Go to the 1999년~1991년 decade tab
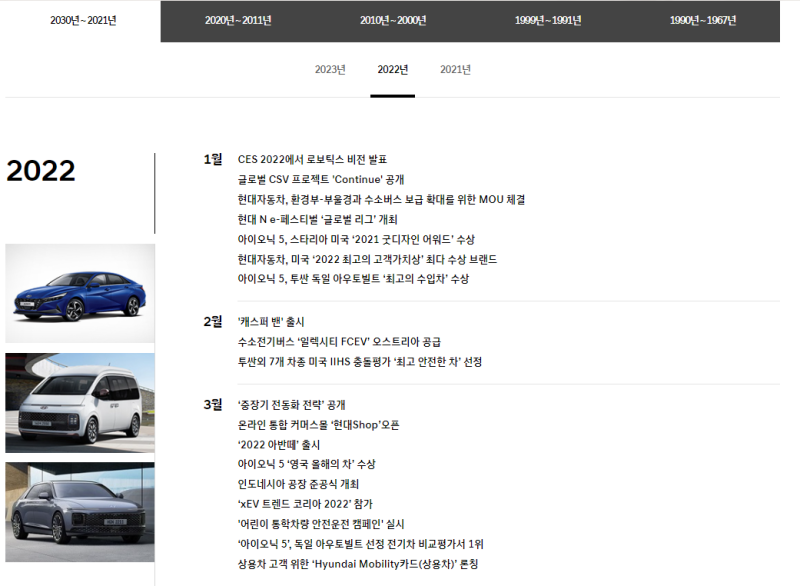 (548, 21)
